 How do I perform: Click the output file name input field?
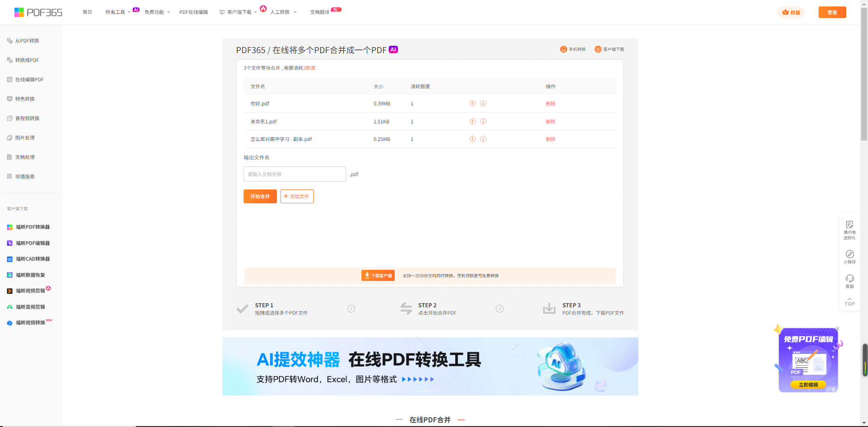point(294,174)
